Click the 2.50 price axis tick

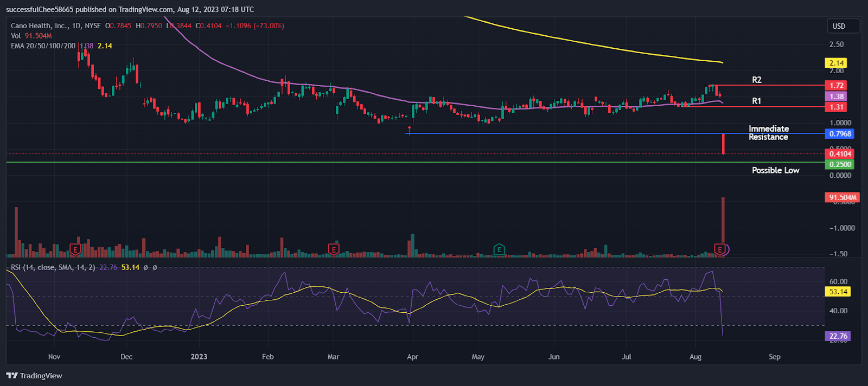pyautogui.click(x=837, y=44)
